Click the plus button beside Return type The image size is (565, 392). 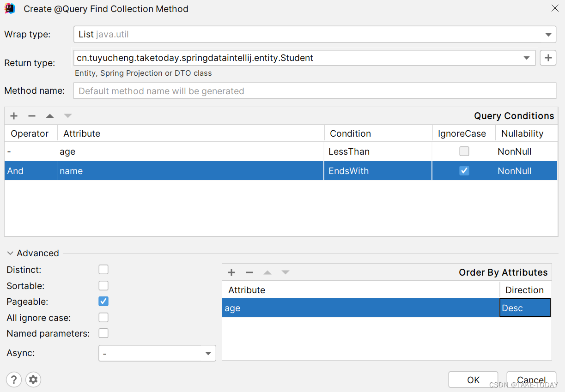pyautogui.click(x=548, y=58)
